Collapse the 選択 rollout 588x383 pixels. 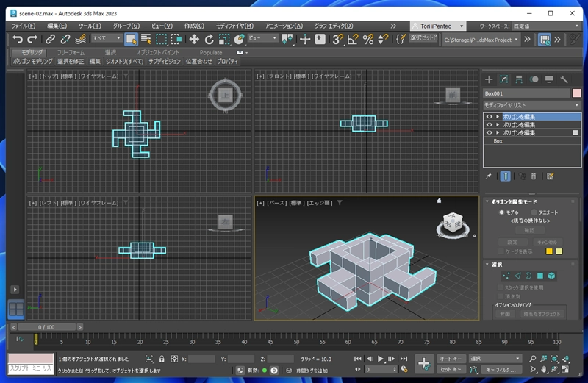pyautogui.click(x=487, y=265)
